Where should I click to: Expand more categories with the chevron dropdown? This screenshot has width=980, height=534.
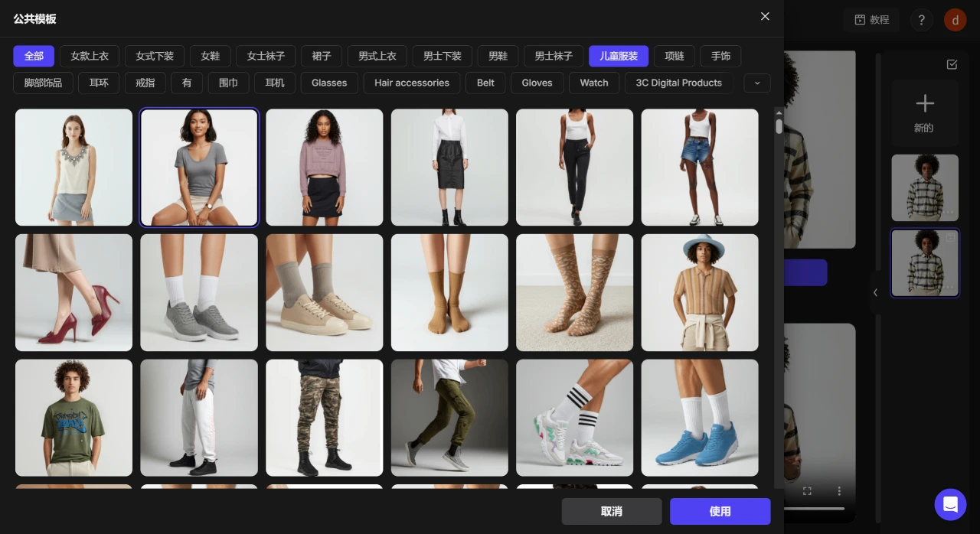[x=756, y=83]
